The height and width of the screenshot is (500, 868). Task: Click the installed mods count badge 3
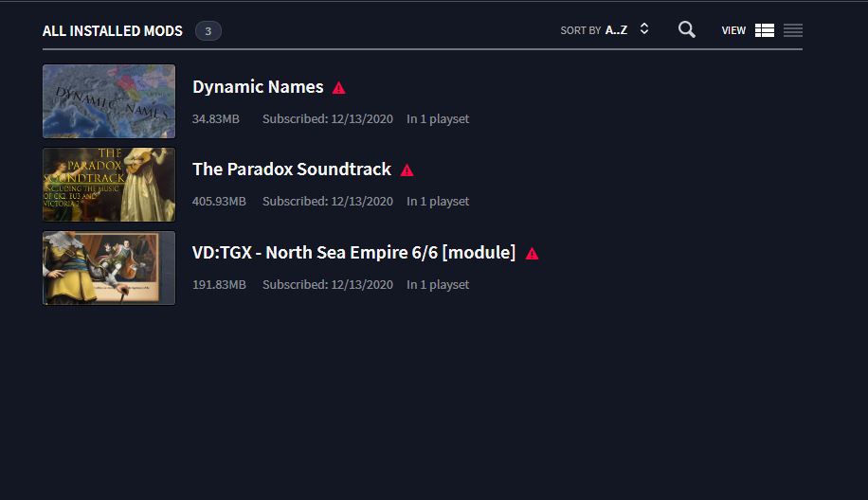tap(208, 31)
